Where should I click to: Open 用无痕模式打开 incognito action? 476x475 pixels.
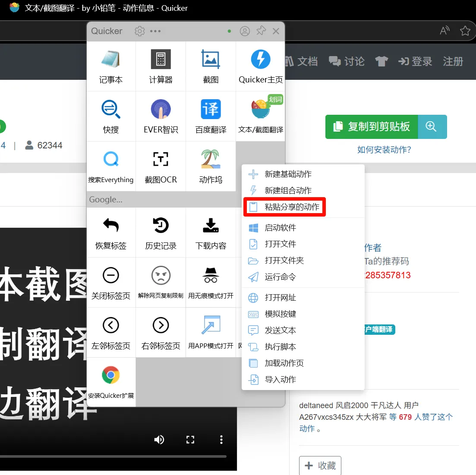click(211, 282)
